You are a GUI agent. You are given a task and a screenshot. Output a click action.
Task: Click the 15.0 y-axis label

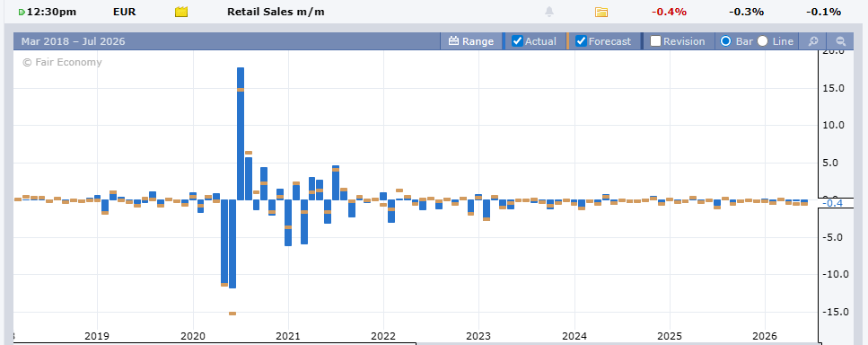833,88
